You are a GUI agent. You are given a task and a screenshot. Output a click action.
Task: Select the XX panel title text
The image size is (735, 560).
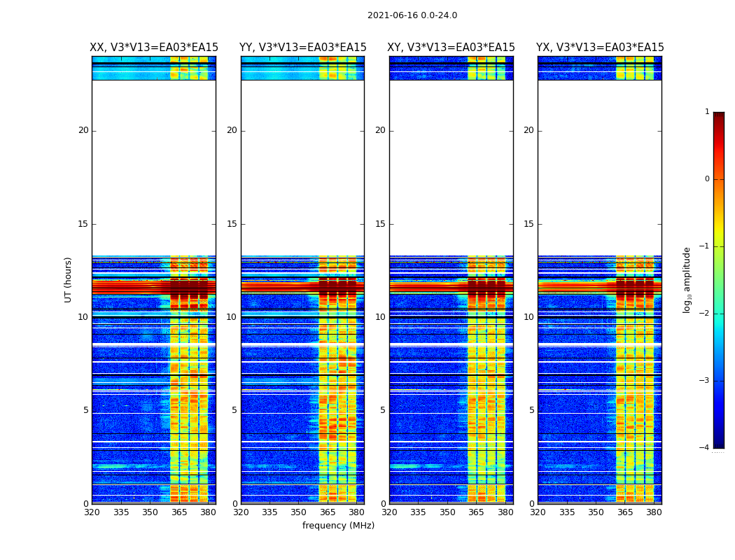click(x=154, y=48)
